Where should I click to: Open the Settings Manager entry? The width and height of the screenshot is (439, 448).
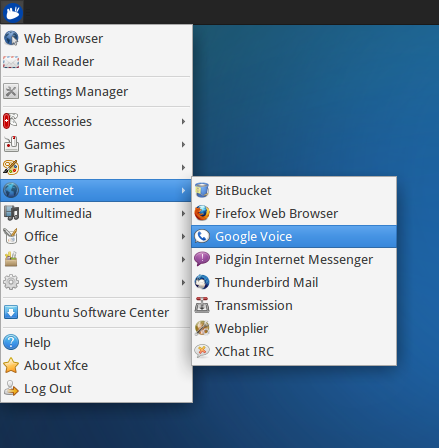96,91
